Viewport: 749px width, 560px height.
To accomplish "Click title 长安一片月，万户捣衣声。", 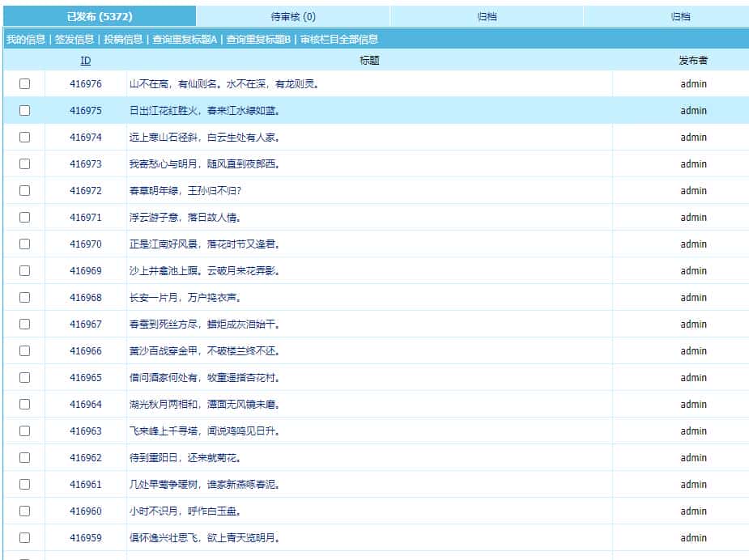I will click(x=185, y=298).
